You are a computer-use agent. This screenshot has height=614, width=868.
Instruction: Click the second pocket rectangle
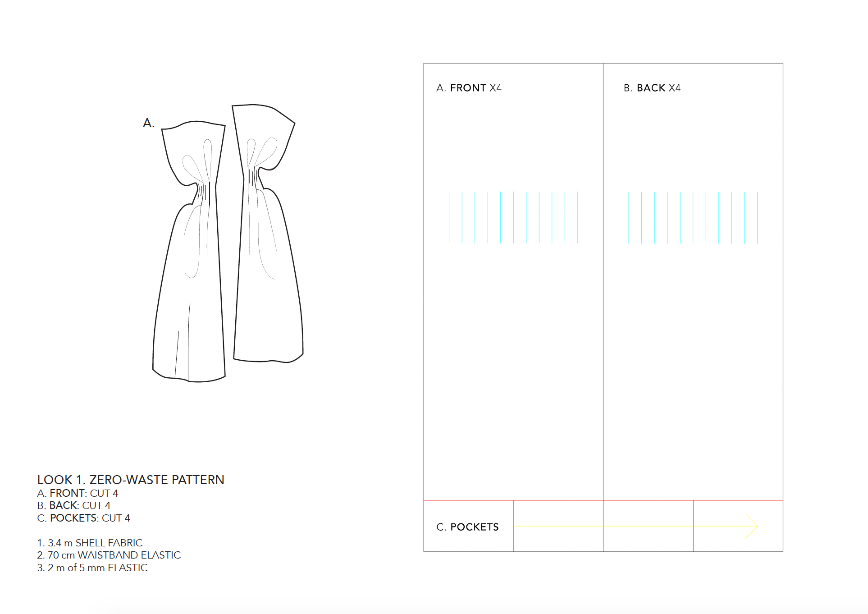click(x=558, y=536)
